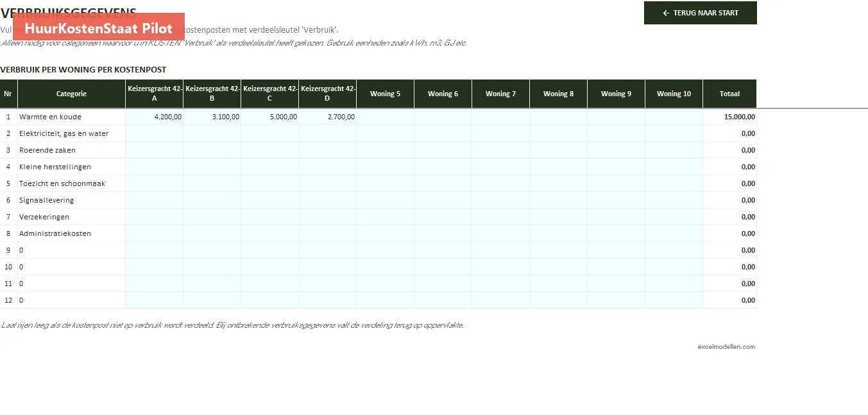
Task: Click the Woning 9 column header
Action: (x=617, y=94)
